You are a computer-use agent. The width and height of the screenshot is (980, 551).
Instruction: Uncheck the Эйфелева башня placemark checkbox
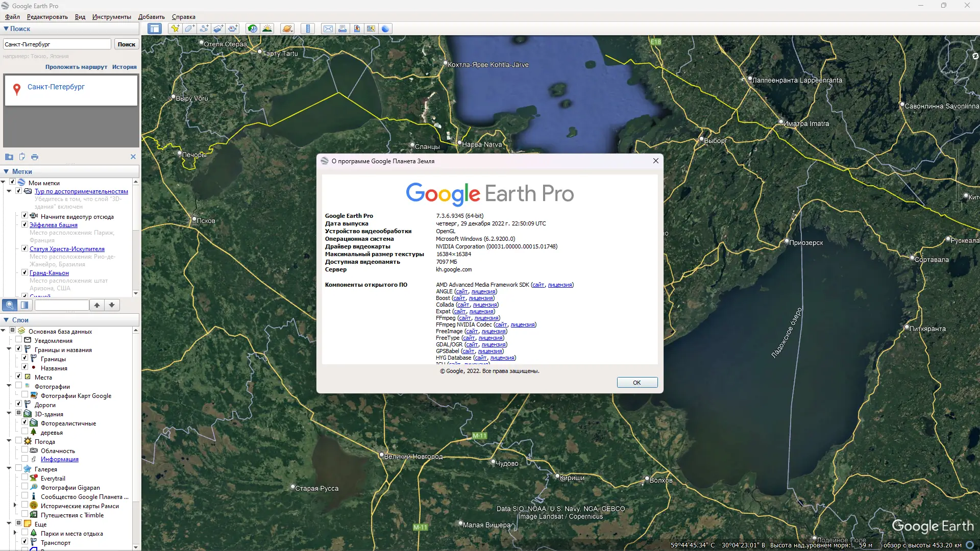(24, 224)
